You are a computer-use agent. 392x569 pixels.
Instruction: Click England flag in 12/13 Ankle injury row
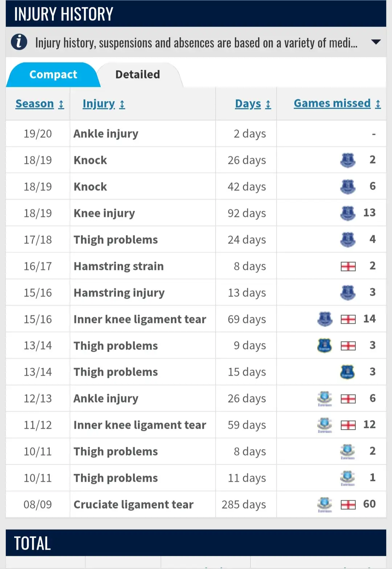348,399
